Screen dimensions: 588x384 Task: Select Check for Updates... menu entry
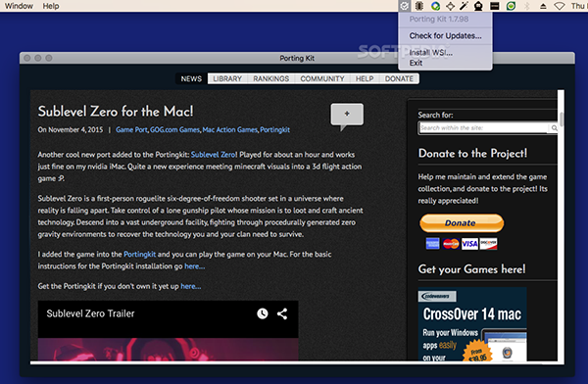(x=445, y=36)
